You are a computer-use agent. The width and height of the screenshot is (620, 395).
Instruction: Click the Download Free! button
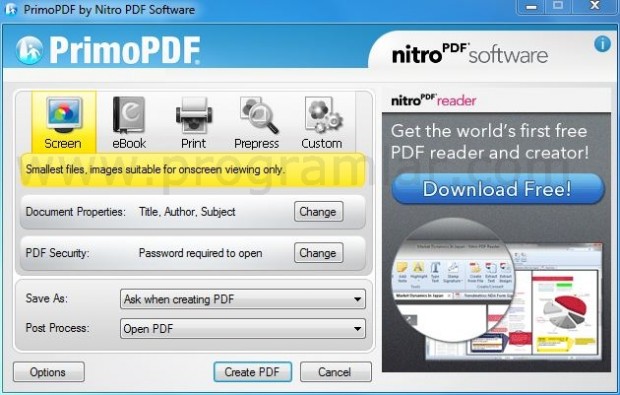click(498, 189)
